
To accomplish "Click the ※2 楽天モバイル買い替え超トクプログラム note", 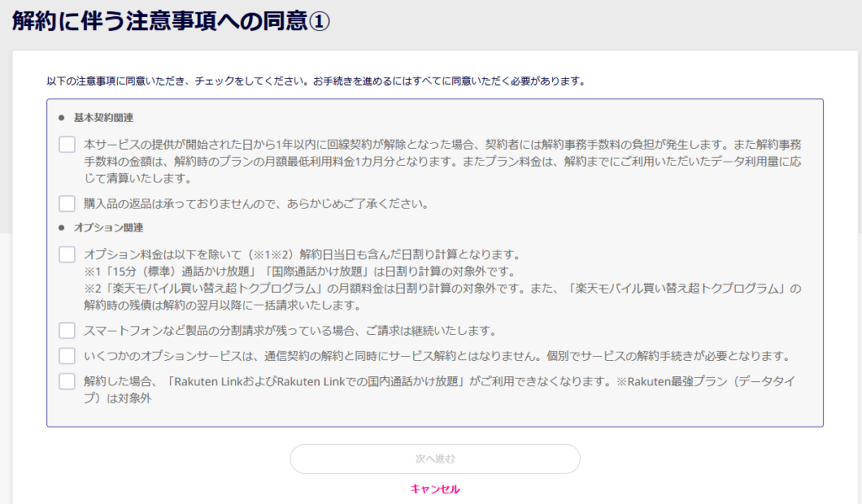I will [x=443, y=297].
